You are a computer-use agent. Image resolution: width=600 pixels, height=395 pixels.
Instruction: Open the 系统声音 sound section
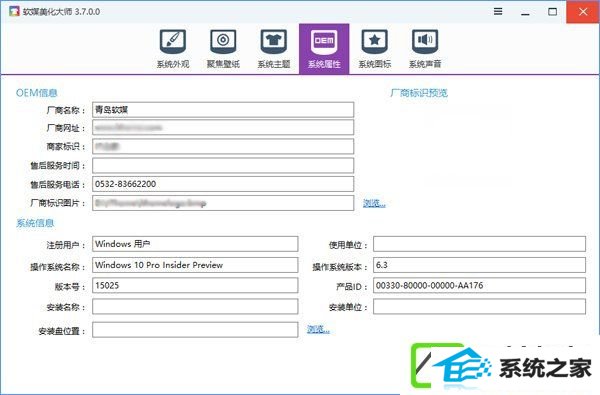(425, 49)
